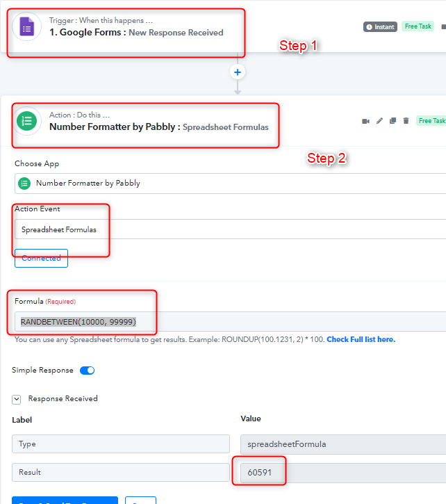Viewport: 446px width, 504px height.
Task: Click the Result label field
Action: point(121,472)
